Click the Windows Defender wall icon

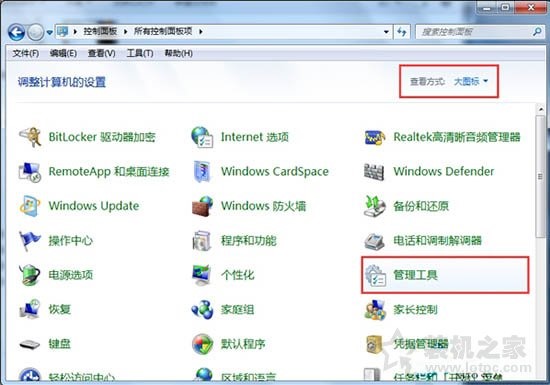[374, 172]
